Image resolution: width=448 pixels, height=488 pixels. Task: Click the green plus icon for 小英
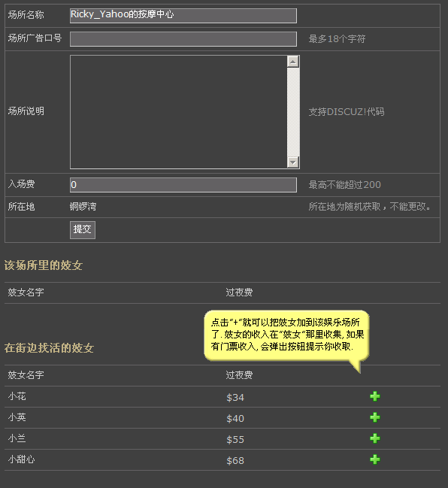pyautogui.click(x=375, y=417)
